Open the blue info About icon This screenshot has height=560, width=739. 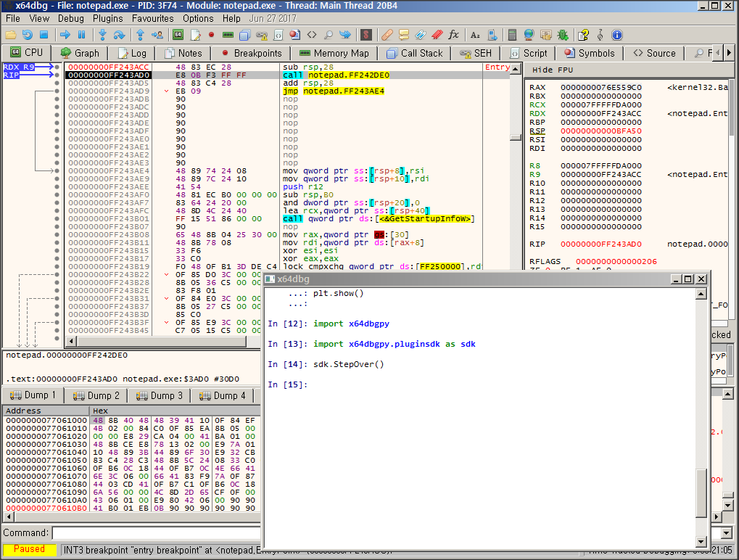tap(617, 35)
